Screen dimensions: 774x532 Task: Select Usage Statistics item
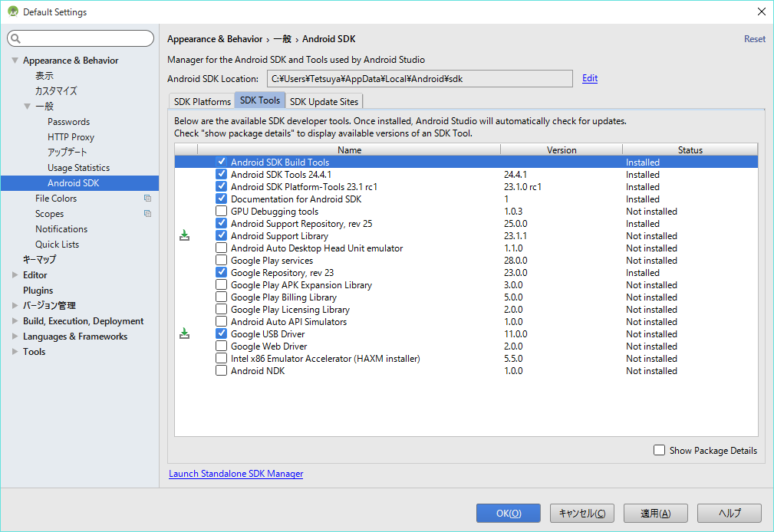click(x=78, y=168)
